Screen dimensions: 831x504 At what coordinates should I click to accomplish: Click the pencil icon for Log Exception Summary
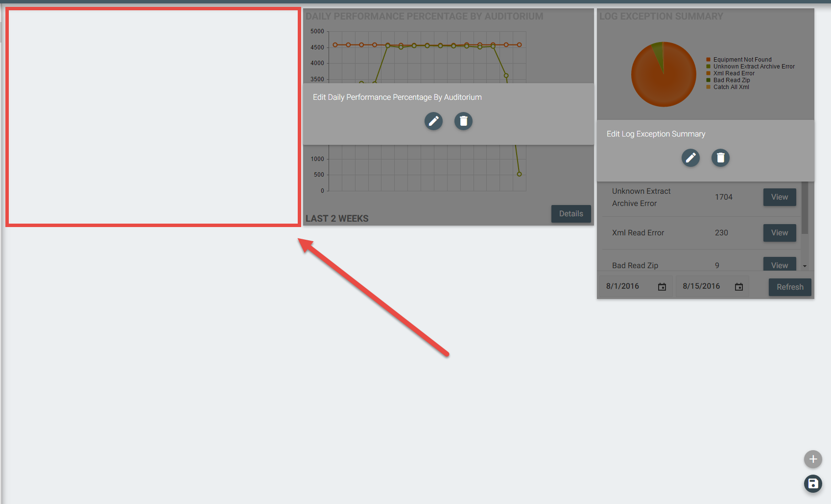click(690, 158)
